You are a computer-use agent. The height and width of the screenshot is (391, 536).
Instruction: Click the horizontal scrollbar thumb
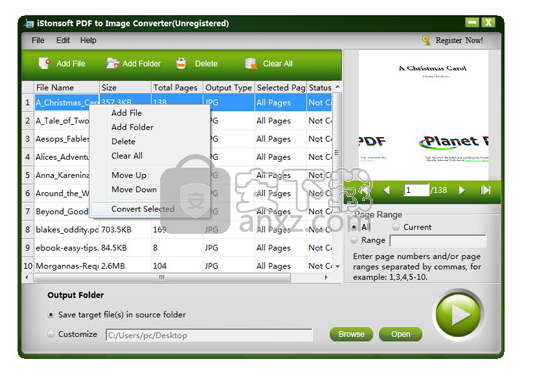pyautogui.click(x=162, y=277)
